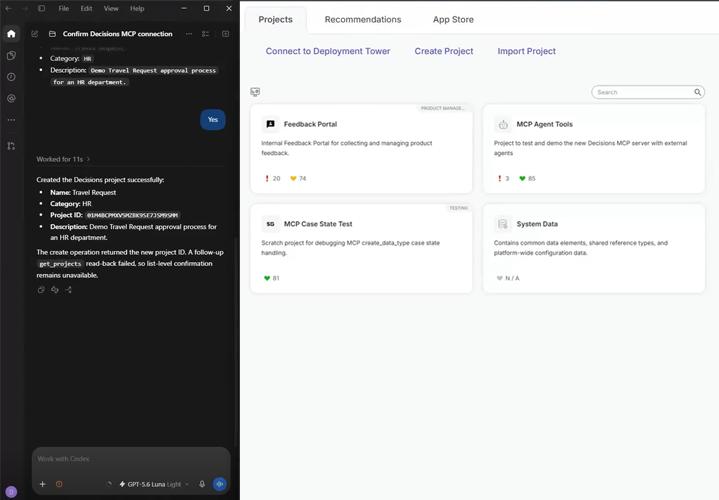Open the File menu
This screenshot has width=719, height=500.
tap(64, 8)
